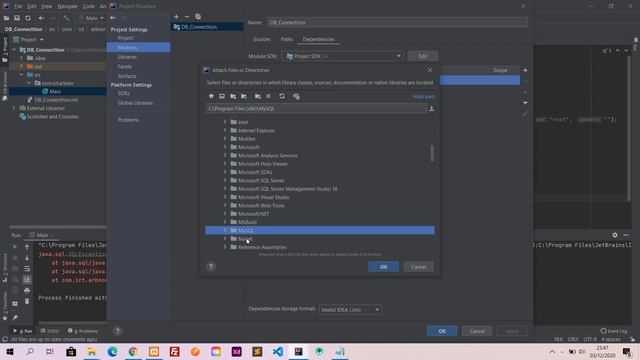The width and height of the screenshot is (640, 360).
Task: Click the help icon at Project Structure bottom
Action: point(117,331)
